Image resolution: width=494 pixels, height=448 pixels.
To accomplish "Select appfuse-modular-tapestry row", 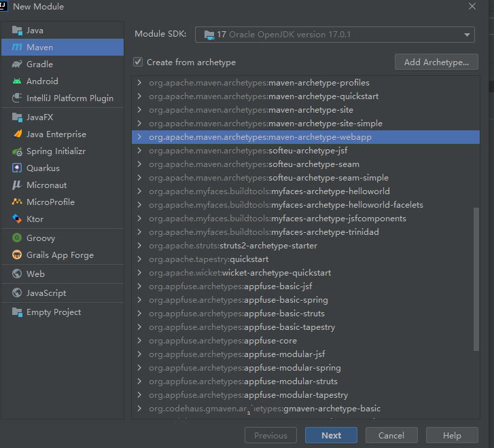I will pos(306,395).
